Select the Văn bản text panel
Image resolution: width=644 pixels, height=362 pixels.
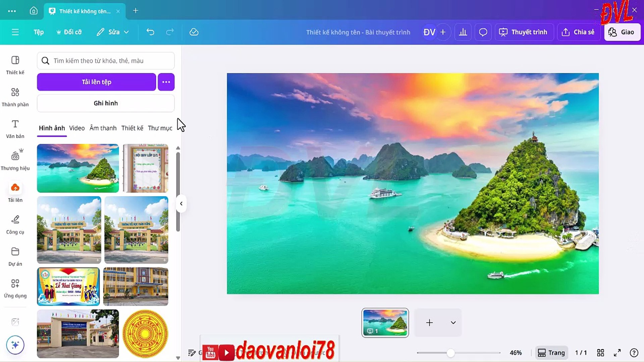coord(15,128)
